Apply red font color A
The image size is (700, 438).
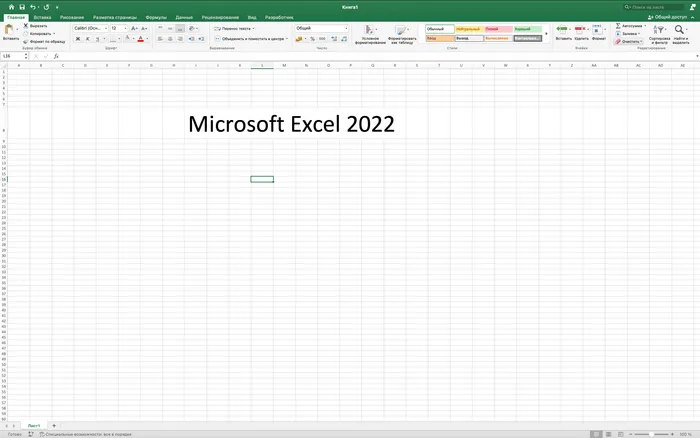tap(141, 39)
